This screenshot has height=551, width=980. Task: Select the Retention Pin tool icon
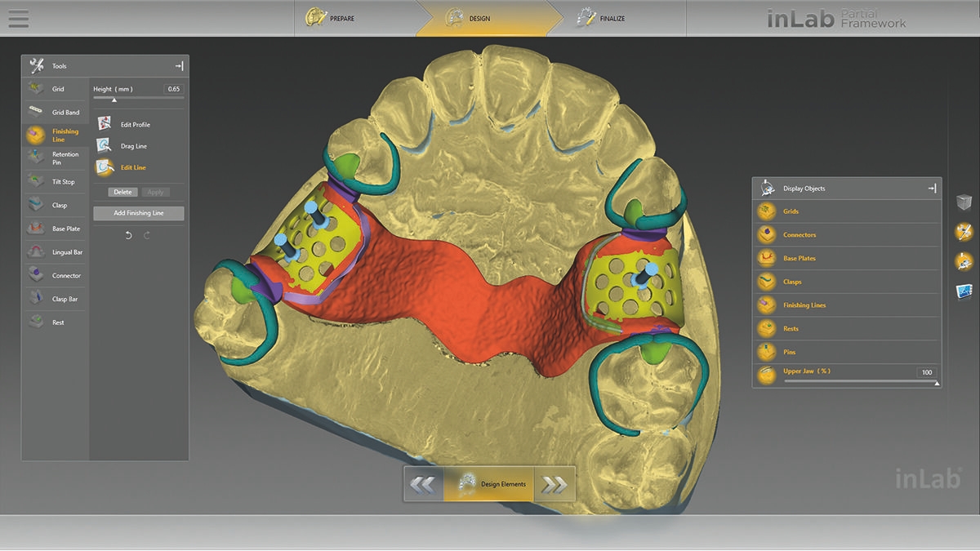coord(35,158)
